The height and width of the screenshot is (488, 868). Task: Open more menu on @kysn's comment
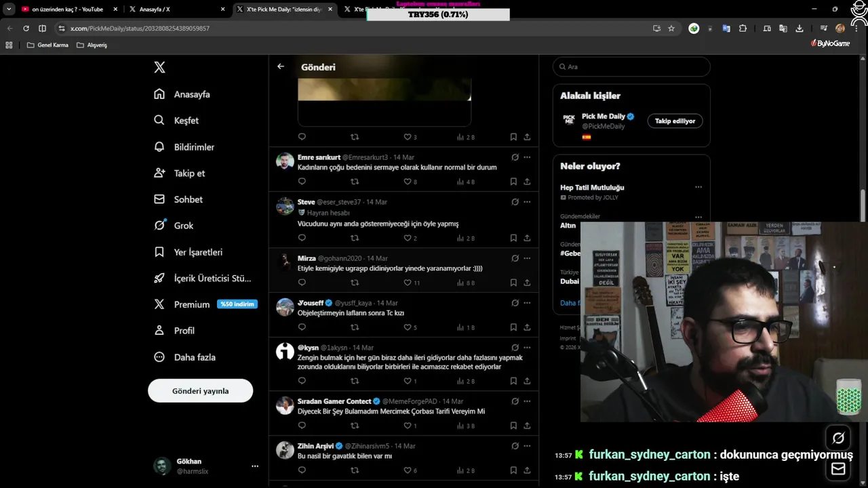point(527,348)
